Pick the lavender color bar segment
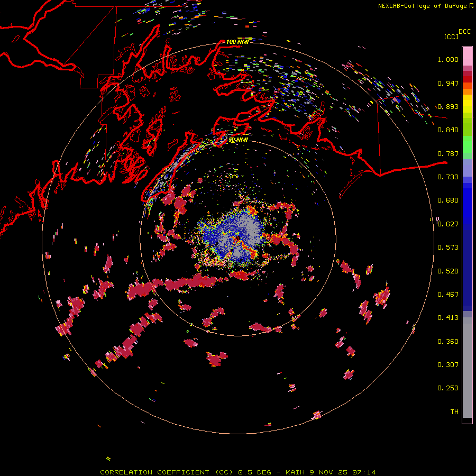The height and width of the screenshot is (476, 476). click(x=467, y=168)
